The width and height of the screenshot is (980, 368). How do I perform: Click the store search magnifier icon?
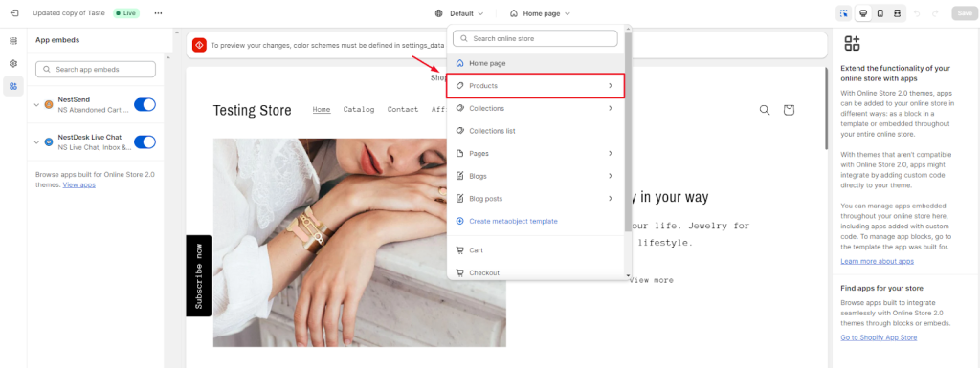[765, 110]
